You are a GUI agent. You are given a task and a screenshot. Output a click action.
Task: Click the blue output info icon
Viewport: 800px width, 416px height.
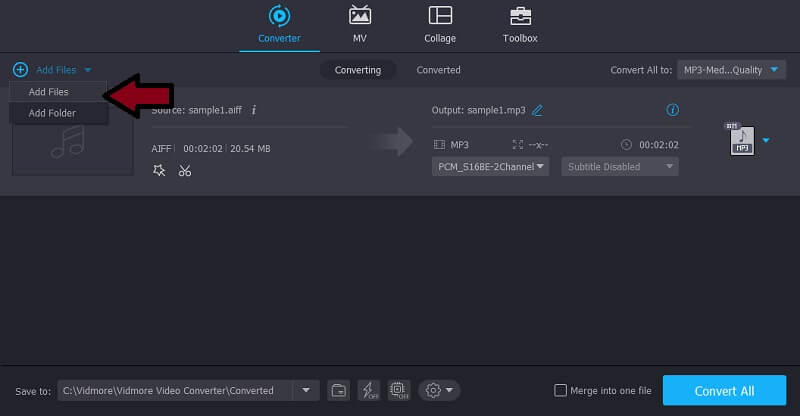click(673, 110)
